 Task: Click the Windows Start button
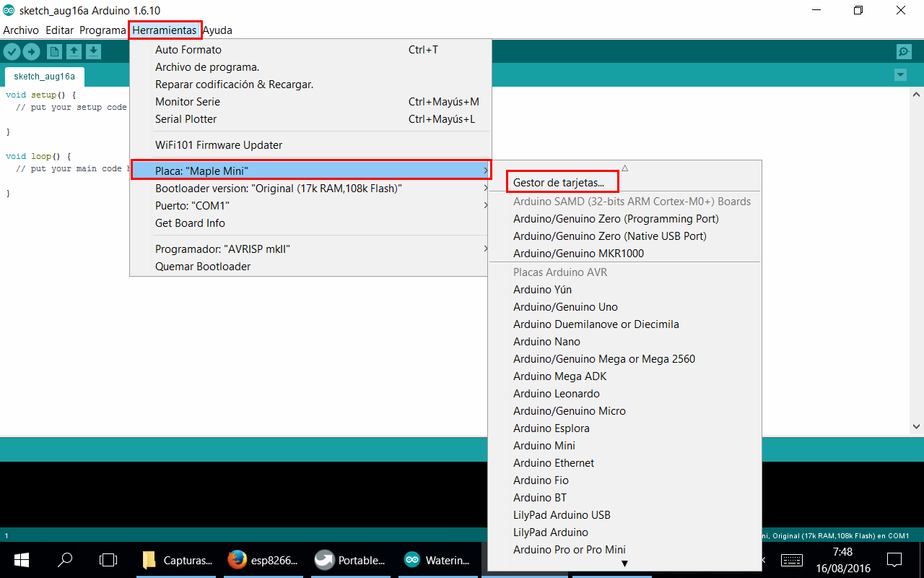(21, 559)
